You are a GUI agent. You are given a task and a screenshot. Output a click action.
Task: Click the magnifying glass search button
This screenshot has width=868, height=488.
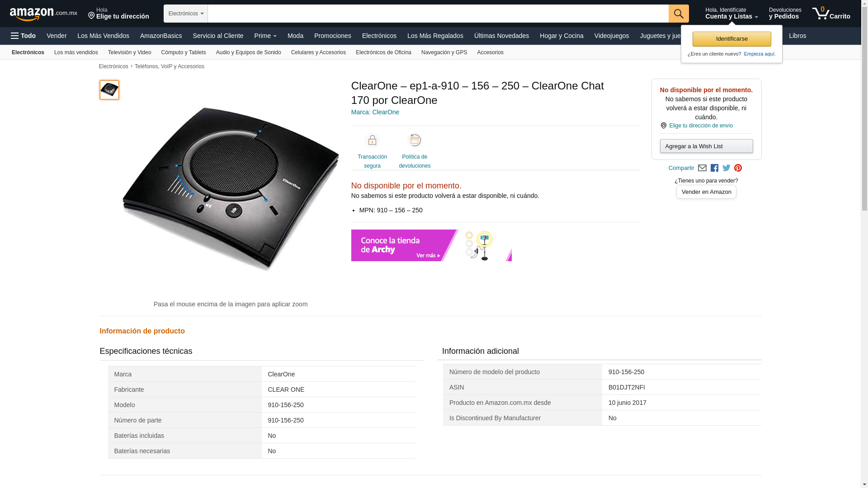[x=678, y=14]
